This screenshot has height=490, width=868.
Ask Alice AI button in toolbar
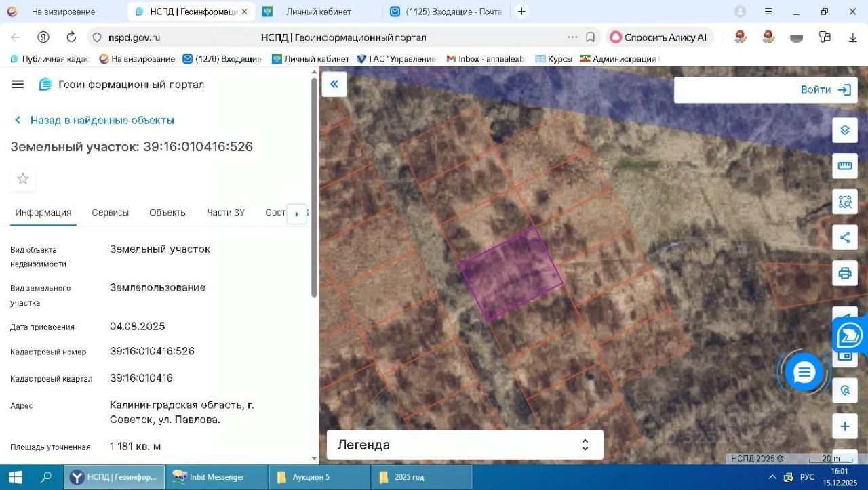coord(659,37)
